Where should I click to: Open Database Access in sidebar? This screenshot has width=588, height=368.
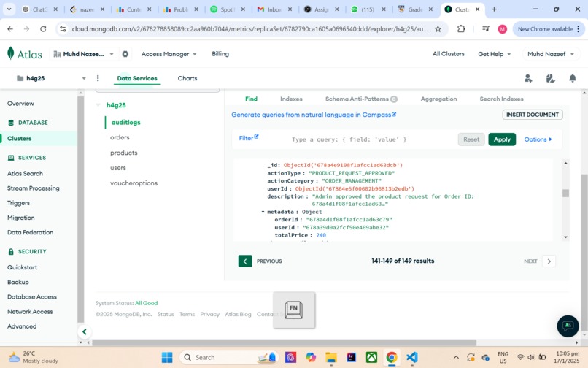32,296
